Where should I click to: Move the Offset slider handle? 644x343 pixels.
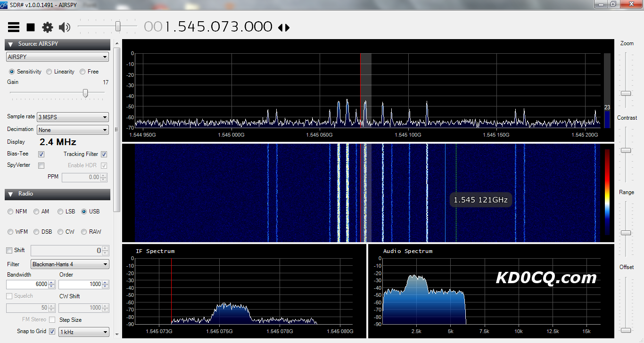626,330
